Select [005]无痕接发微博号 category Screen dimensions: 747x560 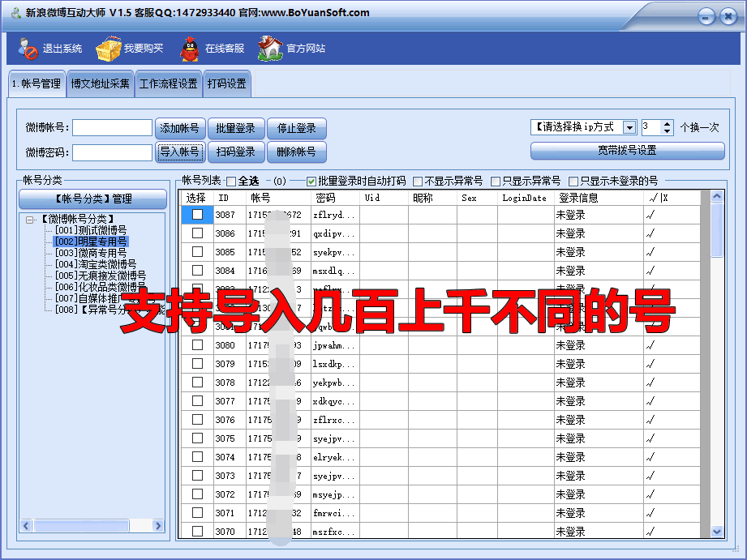(100, 276)
